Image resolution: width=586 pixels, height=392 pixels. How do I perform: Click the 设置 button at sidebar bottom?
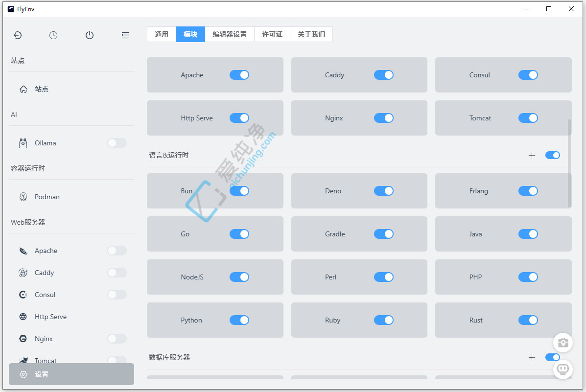tap(71, 374)
